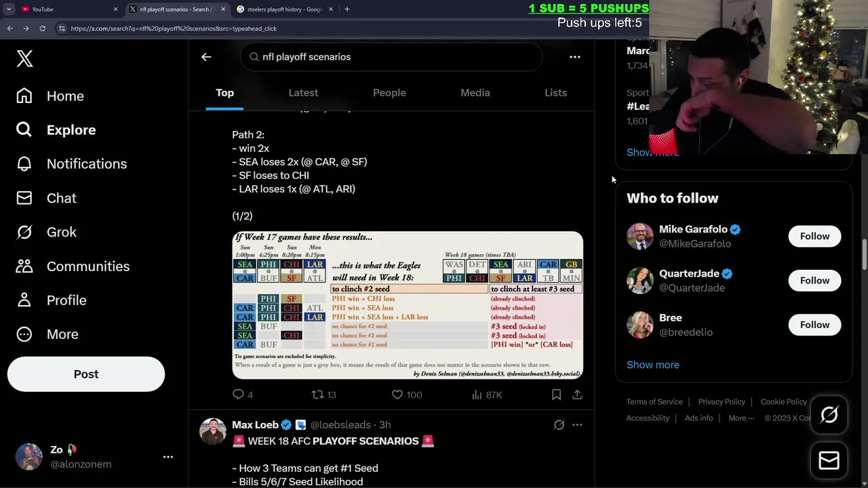Open Ads info footer link

point(698,418)
